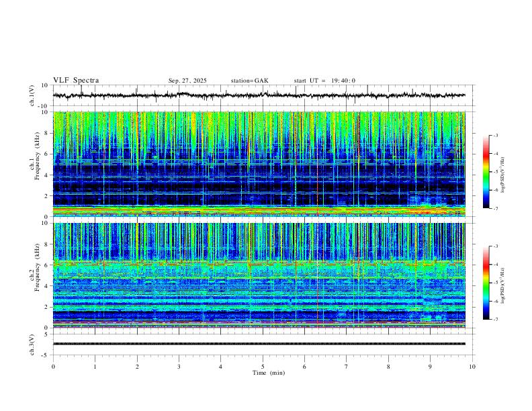Viewport: 532px width, 411px height.
Task: Click the ch.1 spectrogram panel
Action: (x=259, y=164)
